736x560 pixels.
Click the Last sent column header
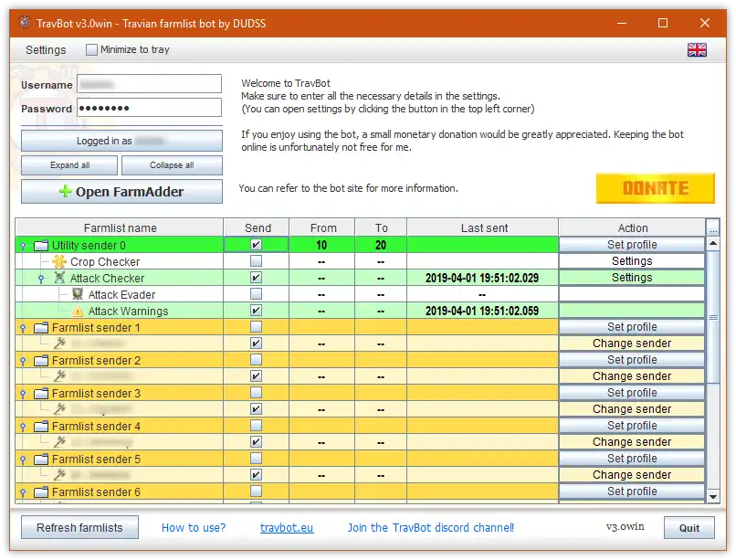[483, 227]
